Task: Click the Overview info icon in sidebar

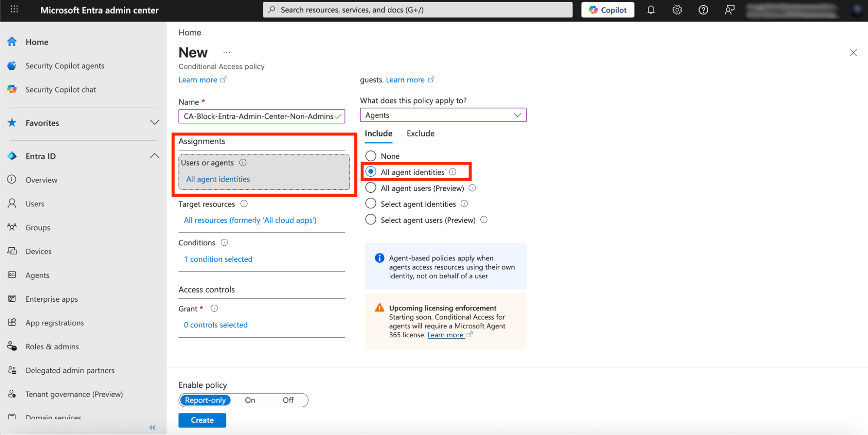Action: (x=12, y=179)
